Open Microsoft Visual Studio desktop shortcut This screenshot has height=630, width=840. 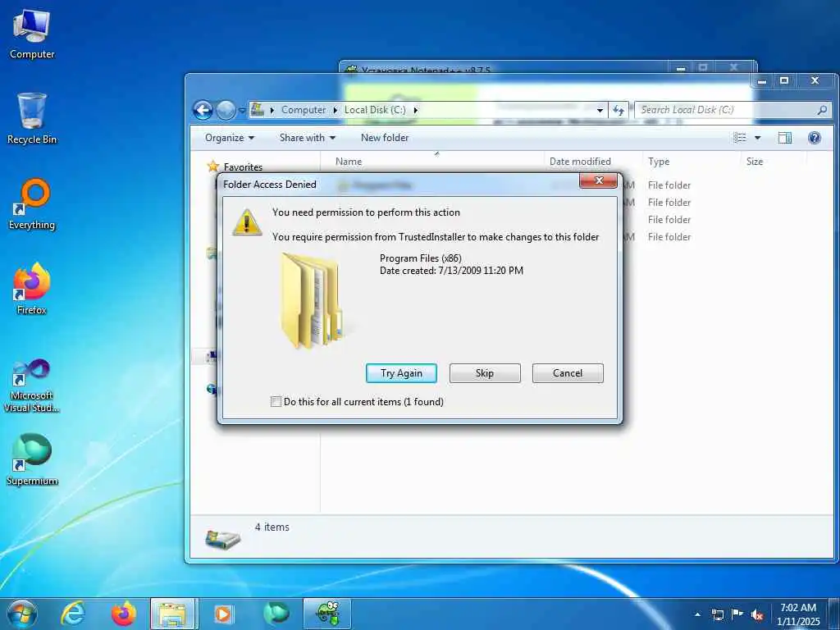tap(32, 386)
